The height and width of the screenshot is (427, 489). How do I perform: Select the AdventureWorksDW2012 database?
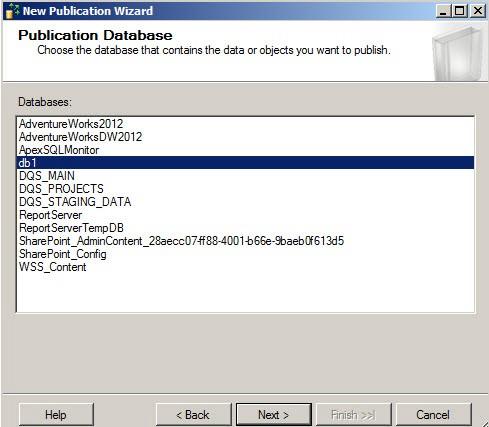point(245,137)
